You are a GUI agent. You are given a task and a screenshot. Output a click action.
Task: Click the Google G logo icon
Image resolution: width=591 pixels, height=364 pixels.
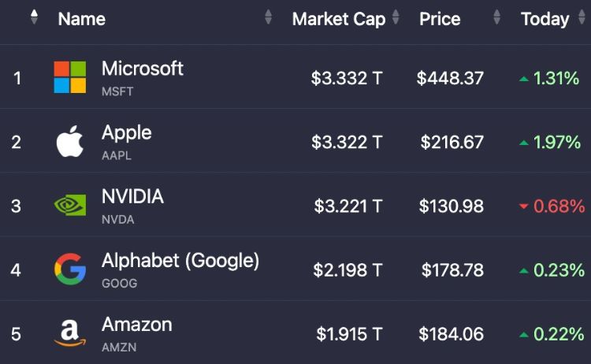click(70, 269)
